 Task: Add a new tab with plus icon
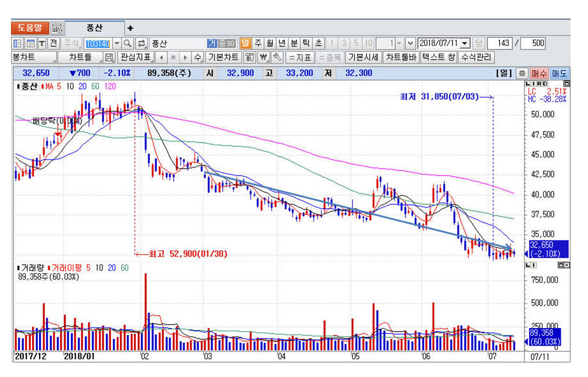[130, 28]
